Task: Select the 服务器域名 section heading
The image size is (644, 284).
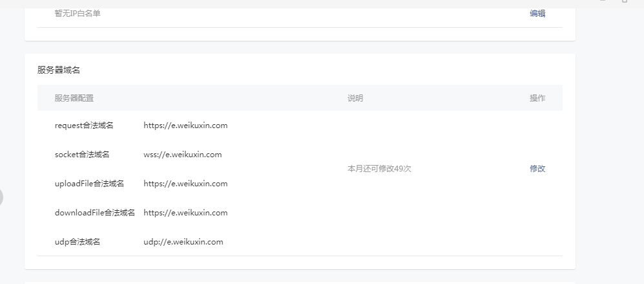Action: pos(58,70)
